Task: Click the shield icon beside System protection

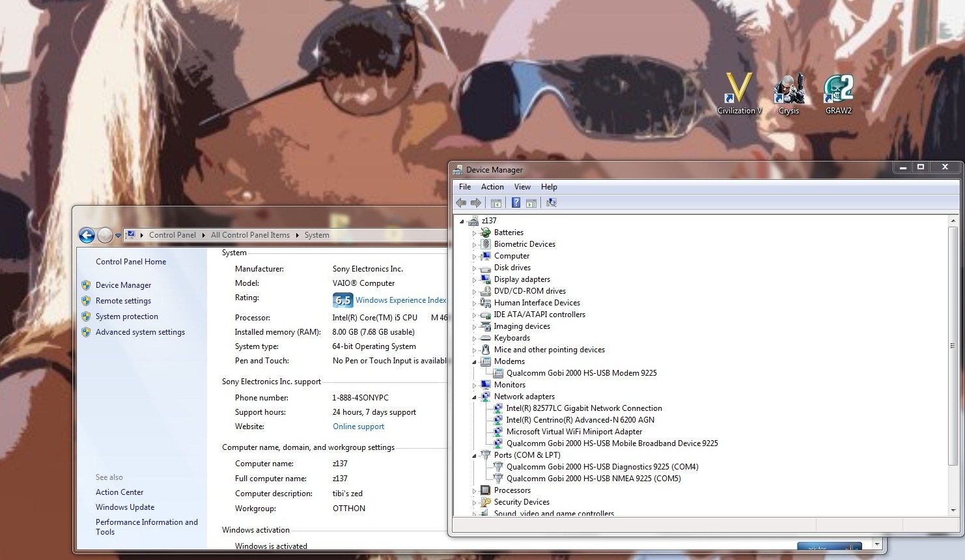Action: (x=86, y=316)
